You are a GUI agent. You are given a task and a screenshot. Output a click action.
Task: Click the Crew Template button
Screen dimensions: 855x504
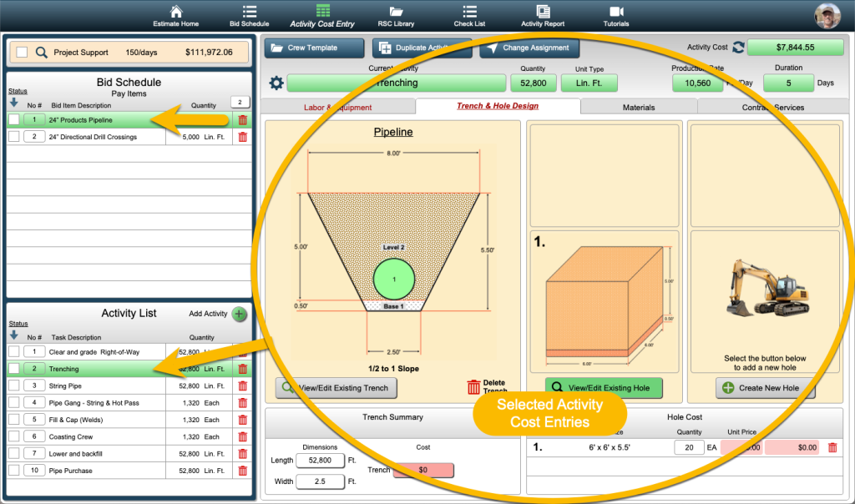tap(314, 48)
